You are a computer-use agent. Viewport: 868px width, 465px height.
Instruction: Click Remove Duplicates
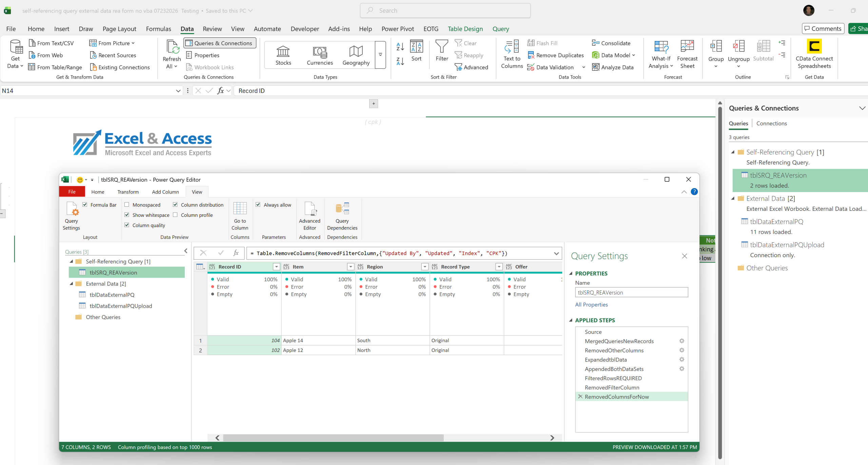coord(555,55)
